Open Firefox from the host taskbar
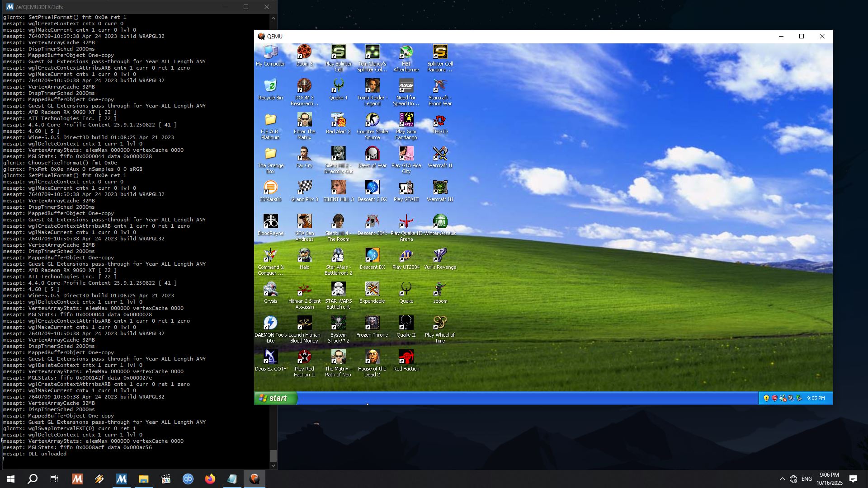Viewport: 868px width, 488px height. click(210, 479)
